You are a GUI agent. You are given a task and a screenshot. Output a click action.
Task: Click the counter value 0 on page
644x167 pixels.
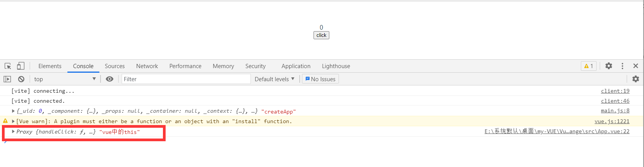(321, 27)
